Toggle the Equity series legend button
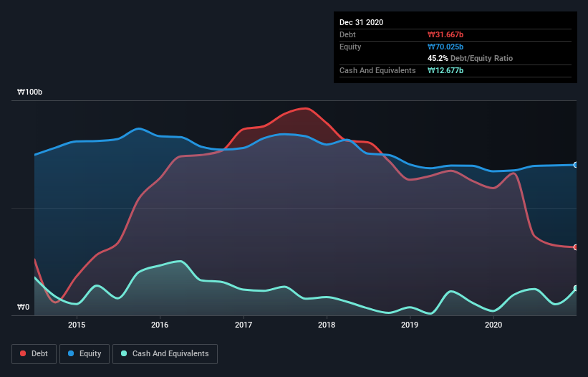The image size is (588, 377). 85,354
